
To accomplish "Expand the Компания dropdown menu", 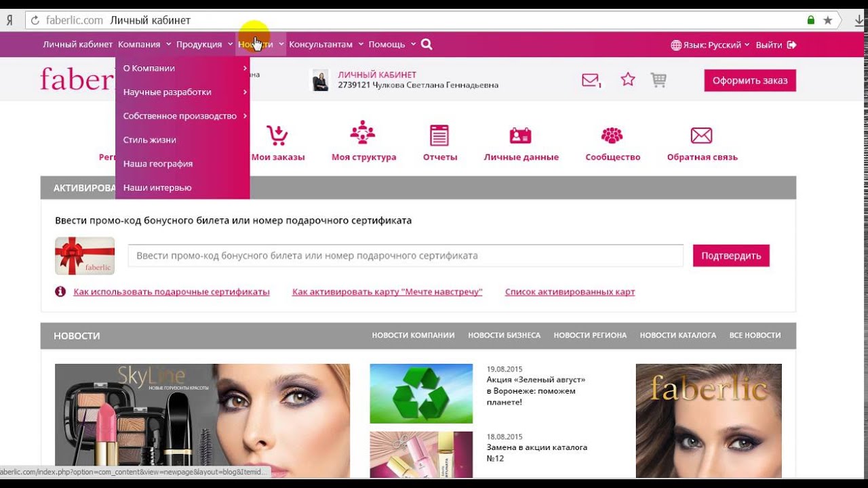I will tap(144, 45).
